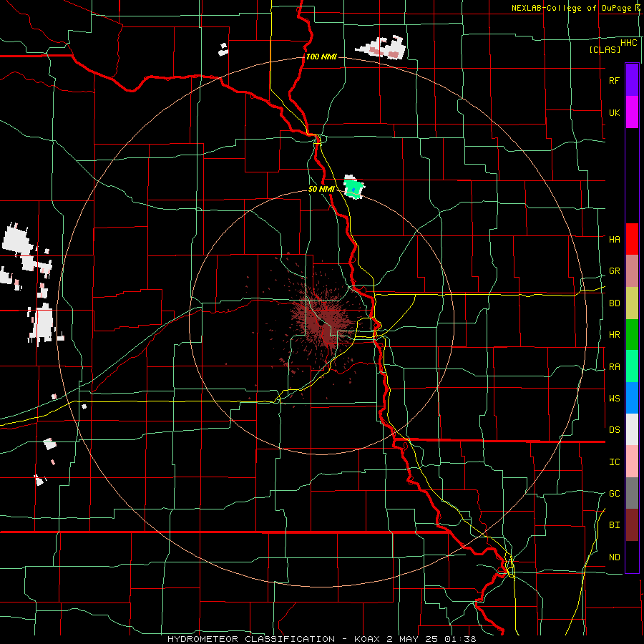Click the green rain echo near 50 NMI
Viewport: 644px width, 644px height.
[354, 189]
